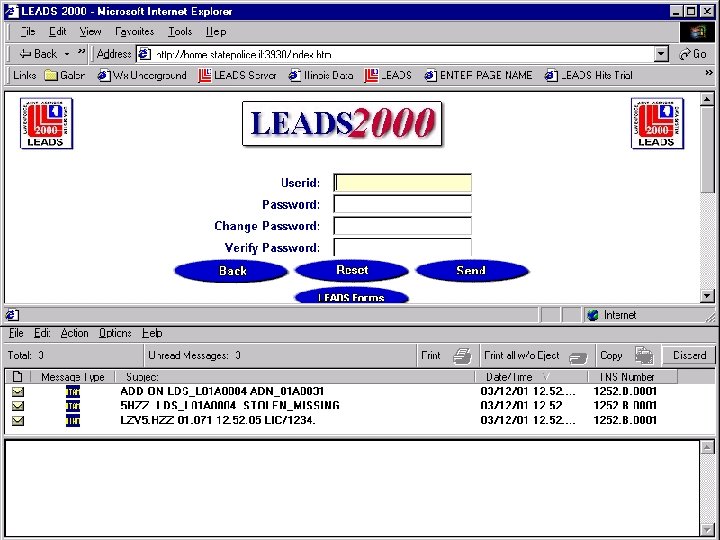This screenshot has width=720, height=540.
Task: Click message type icon in 5HZZ row
Action: 73,406
